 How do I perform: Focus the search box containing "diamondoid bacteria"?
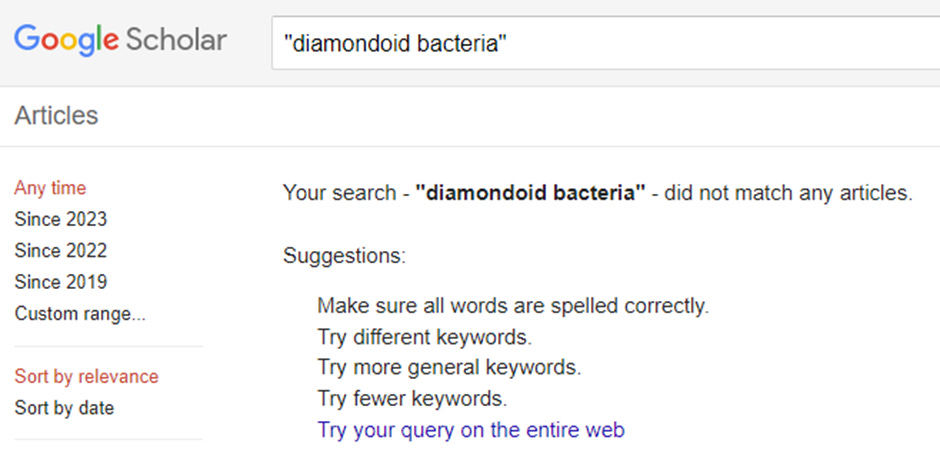point(600,44)
